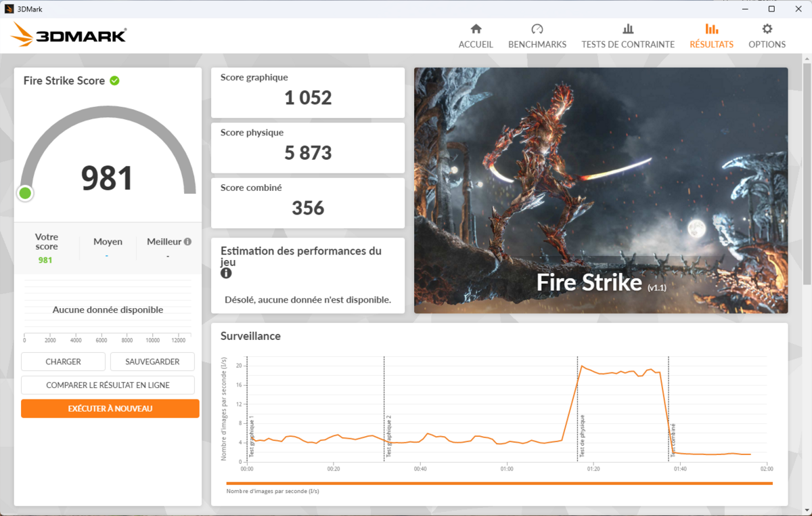The width and height of the screenshot is (812, 516).
Task: Click the 3DMark icon in title bar
Action: click(x=9, y=9)
